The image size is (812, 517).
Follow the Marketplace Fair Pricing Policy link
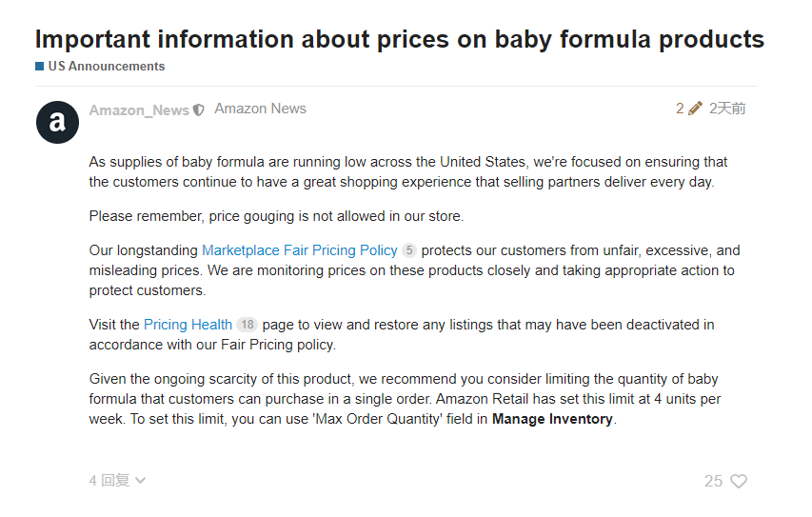(x=299, y=250)
